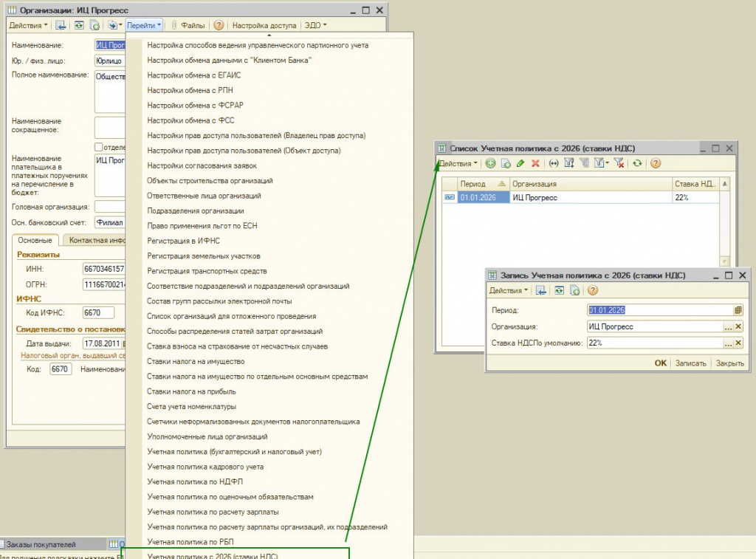Open selection (…) for Организация field
Screen dimensions: 756x559
729,326
